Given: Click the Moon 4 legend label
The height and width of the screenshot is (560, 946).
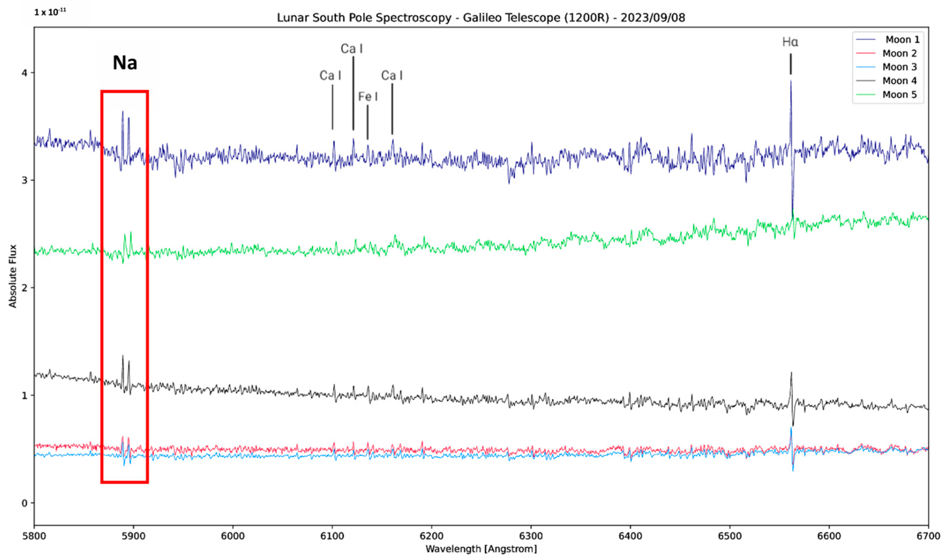Looking at the screenshot, I should (x=899, y=81).
